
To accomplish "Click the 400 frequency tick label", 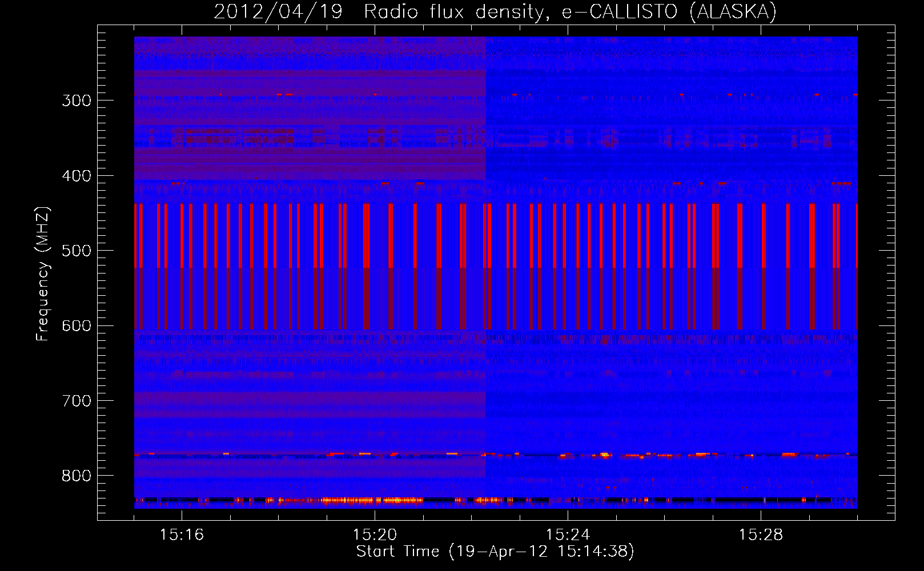I will click(77, 176).
